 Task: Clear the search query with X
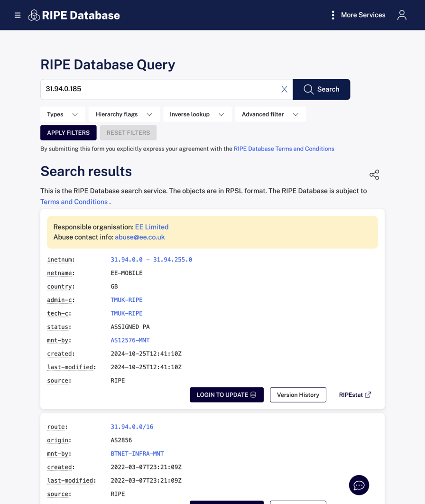tap(284, 89)
